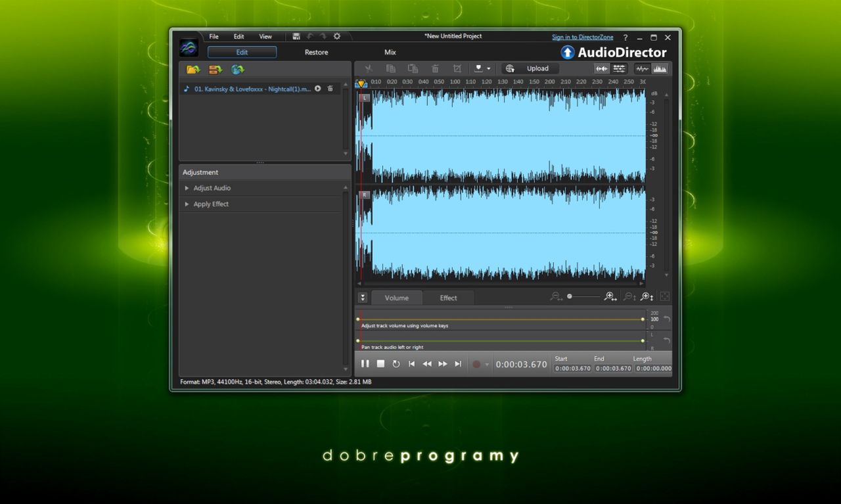The height and width of the screenshot is (504, 841).
Task: Expand the Adjust Audio section
Action: [187, 188]
